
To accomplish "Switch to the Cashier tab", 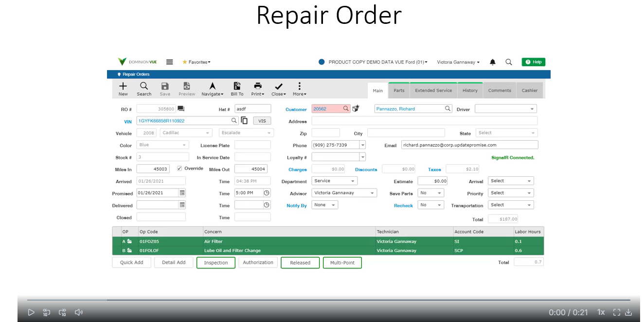I will click(x=530, y=90).
